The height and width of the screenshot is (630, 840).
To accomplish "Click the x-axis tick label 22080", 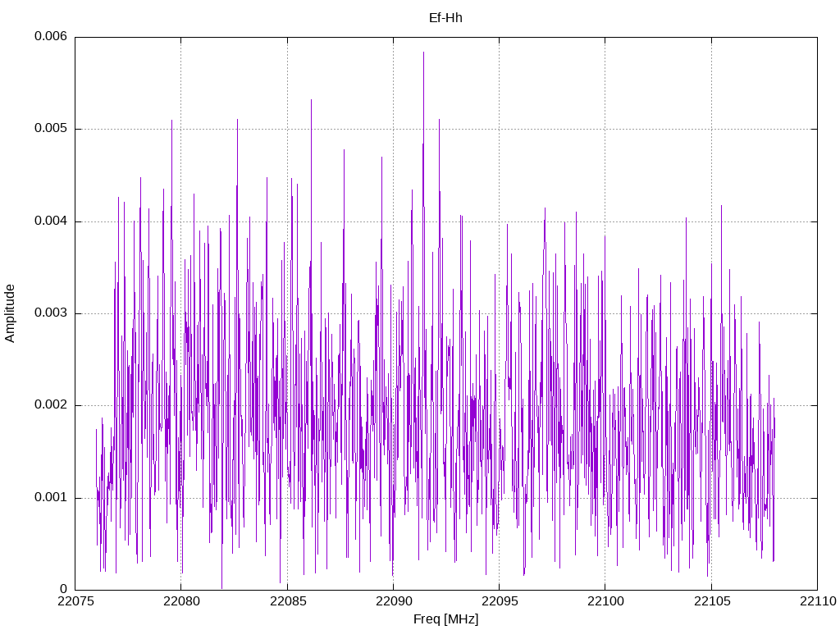I will coord(181,601).
